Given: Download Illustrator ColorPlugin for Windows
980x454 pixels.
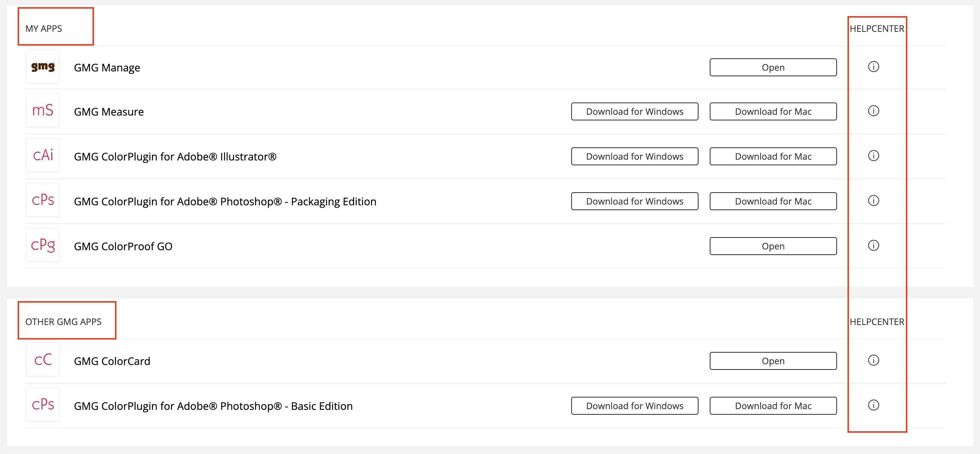Looking at the screenshot, I should [634, 156].
